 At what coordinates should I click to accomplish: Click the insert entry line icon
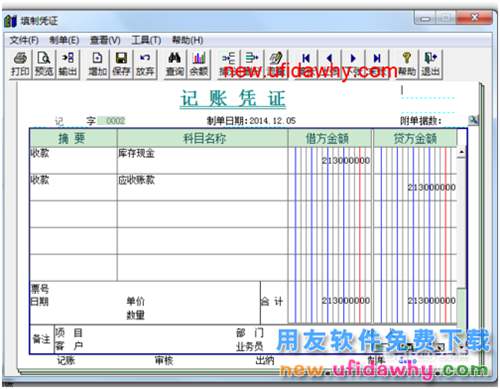pos(229,64)
